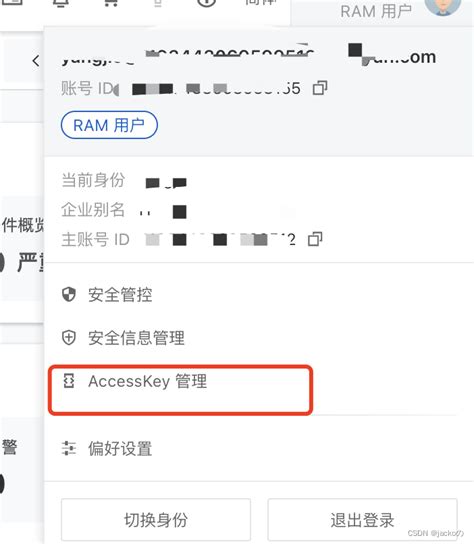The image size is (474, 544).
Task: Open the 安全管控 menu entry
Action: (x=120, y=295)
